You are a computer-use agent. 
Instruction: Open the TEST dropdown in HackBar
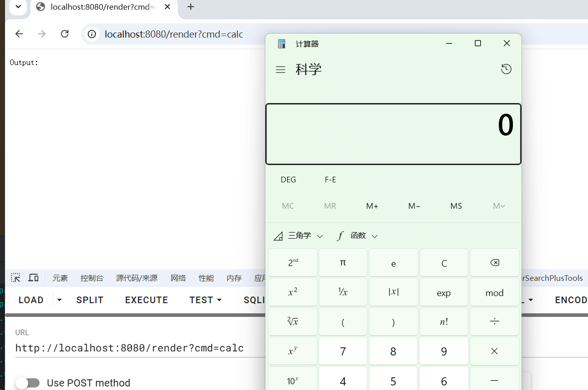click(205, 300)
